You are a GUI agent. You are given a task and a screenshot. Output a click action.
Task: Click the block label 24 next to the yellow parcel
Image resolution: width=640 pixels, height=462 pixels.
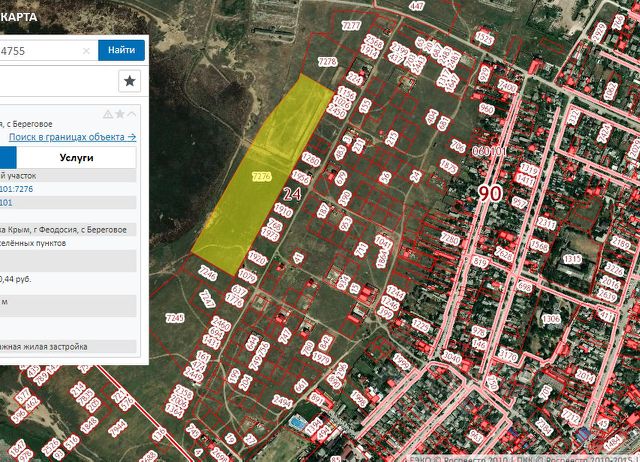click(293, 193)
